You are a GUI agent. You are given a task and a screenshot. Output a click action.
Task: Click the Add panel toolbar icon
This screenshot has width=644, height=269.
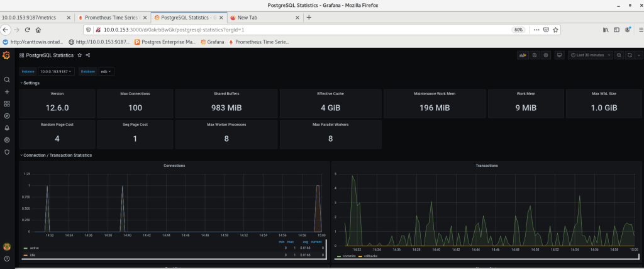(521, 55)
